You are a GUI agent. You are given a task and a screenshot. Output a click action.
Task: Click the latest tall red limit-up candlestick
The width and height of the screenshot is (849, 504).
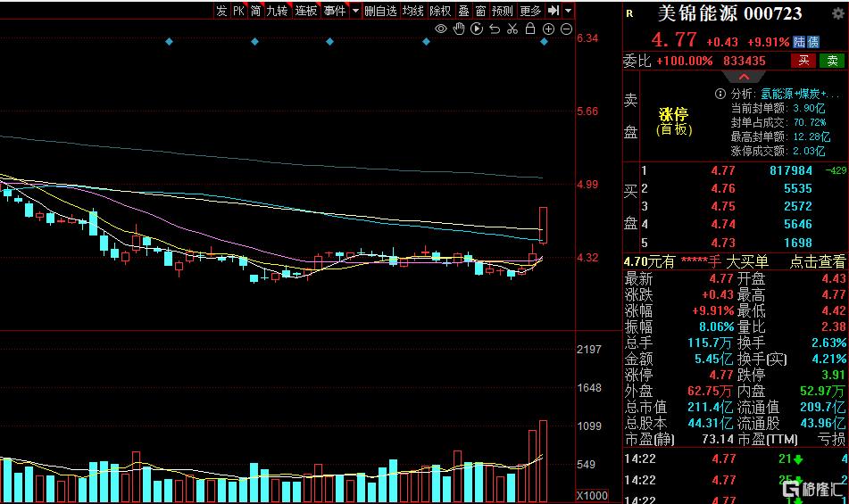(x=543, y=225)
